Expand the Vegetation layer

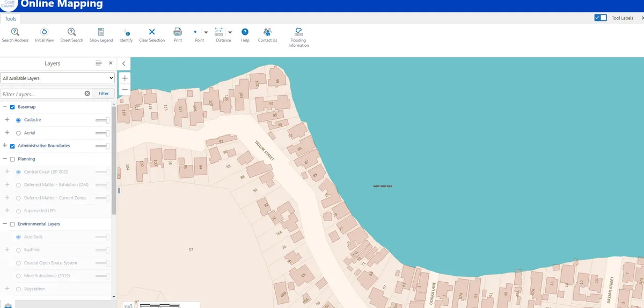7,289
